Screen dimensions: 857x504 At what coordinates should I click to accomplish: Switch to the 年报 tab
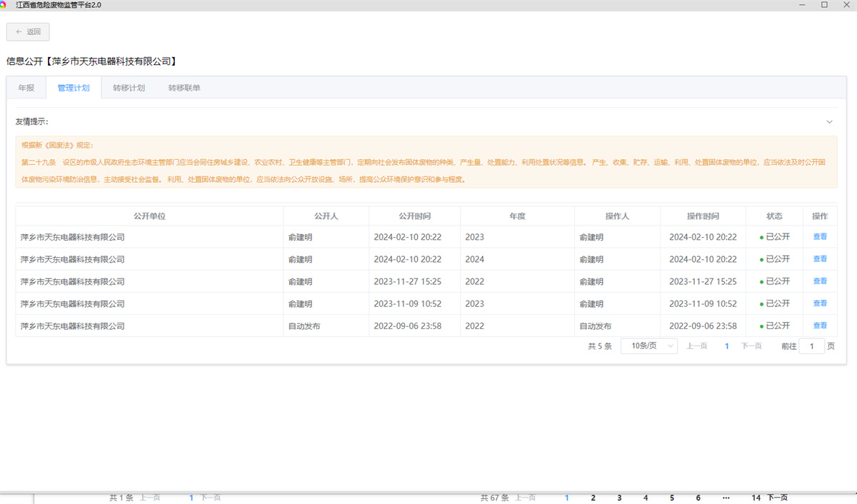coord(26,88)
